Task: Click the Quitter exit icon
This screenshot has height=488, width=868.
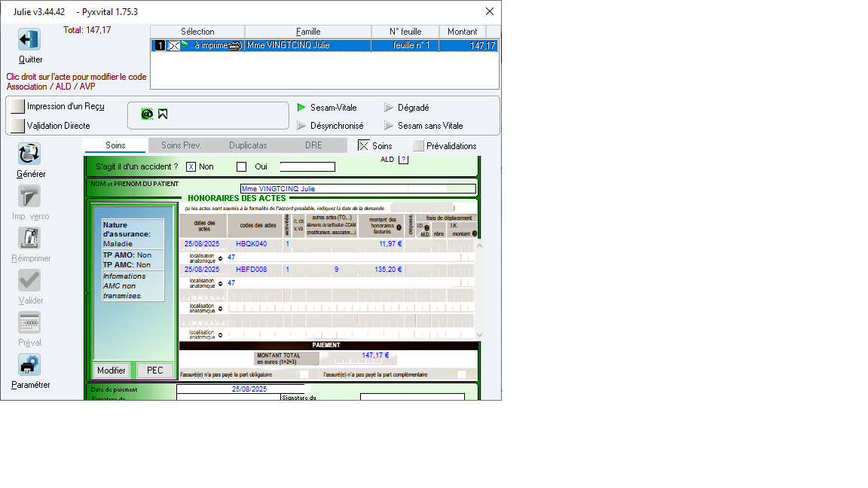Action: coord(29,40)
